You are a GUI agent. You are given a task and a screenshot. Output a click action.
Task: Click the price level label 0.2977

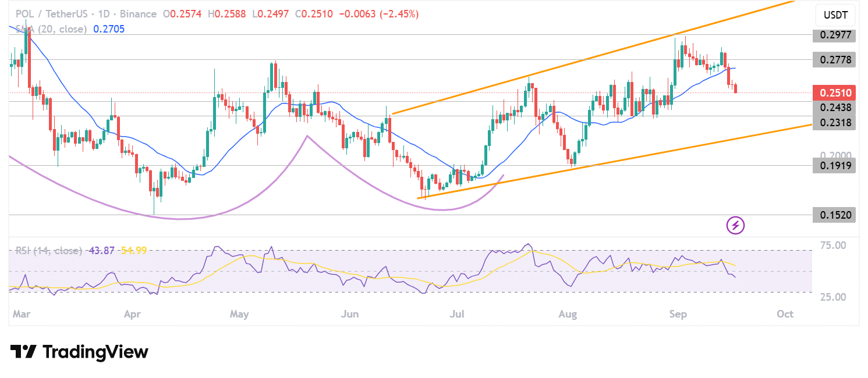834,35
